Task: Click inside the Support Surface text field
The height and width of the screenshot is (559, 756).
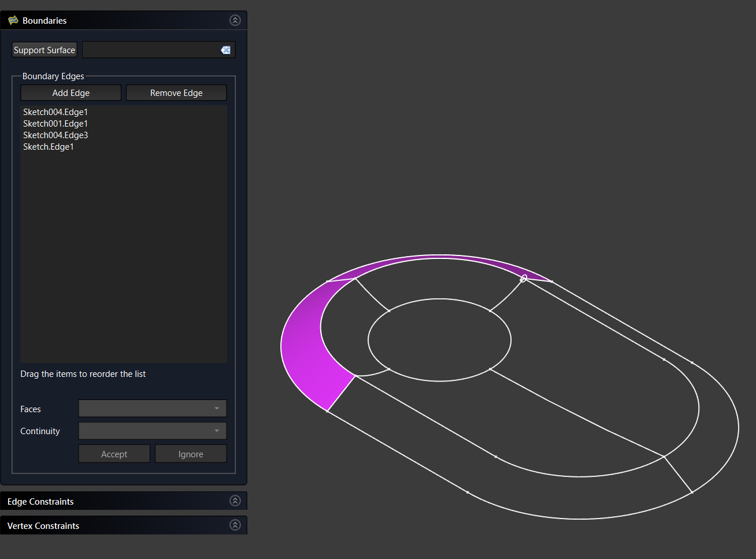Action: coord(150,50)
